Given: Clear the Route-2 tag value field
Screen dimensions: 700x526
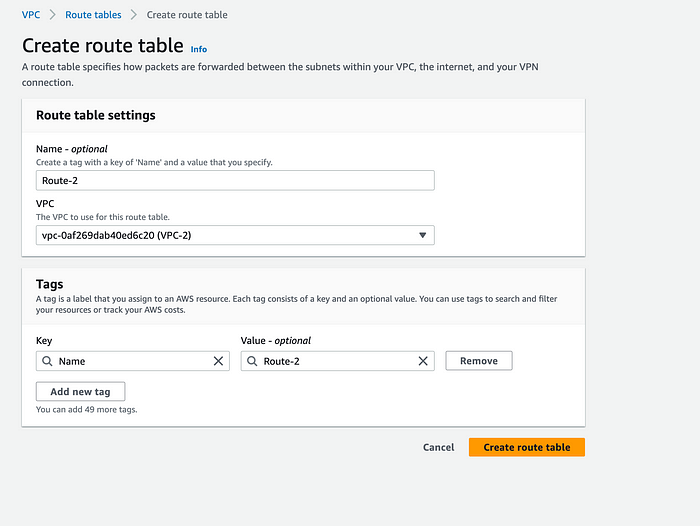Looking at the screenshot, I should 423,361.
